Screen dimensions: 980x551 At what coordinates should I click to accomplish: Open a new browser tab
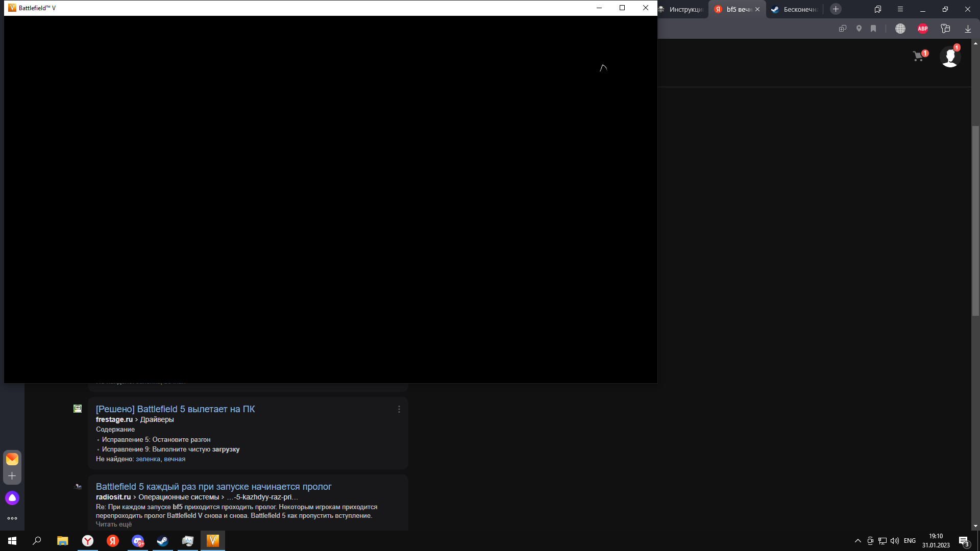point(836,9)
